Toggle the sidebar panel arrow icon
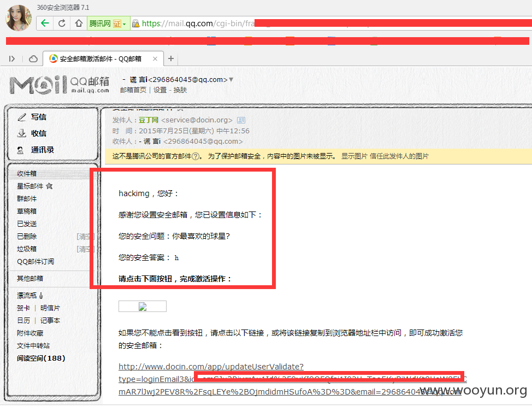The width and height of the screenshot is (532, 406). (x=12, y=58)
